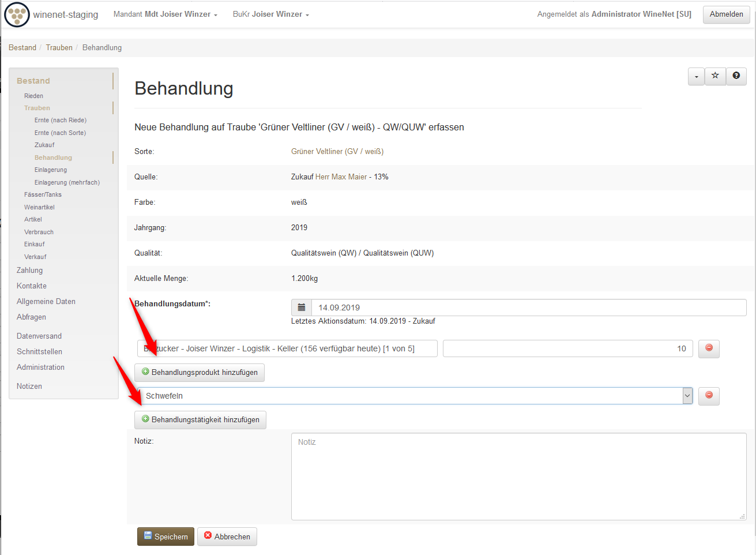756x555 pixels.
Task: Follow the Herr Max Maier link
Action: [x=341, y=177]
